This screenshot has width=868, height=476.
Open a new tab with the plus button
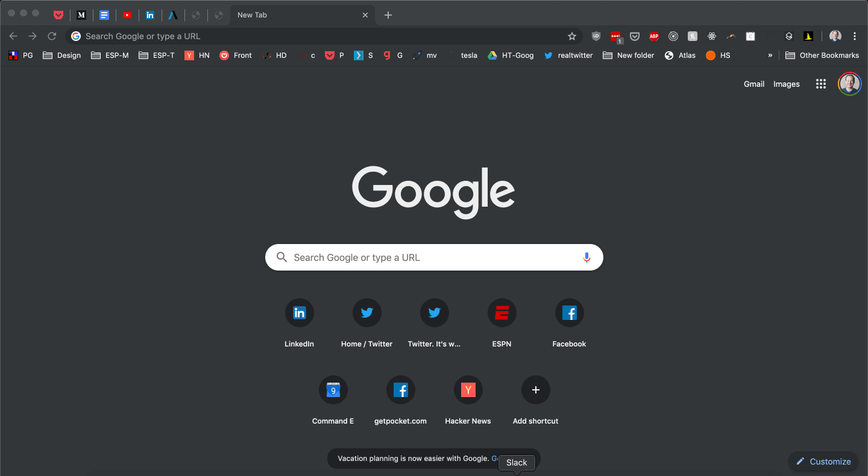pyautogui.click(x=388, y=15)
